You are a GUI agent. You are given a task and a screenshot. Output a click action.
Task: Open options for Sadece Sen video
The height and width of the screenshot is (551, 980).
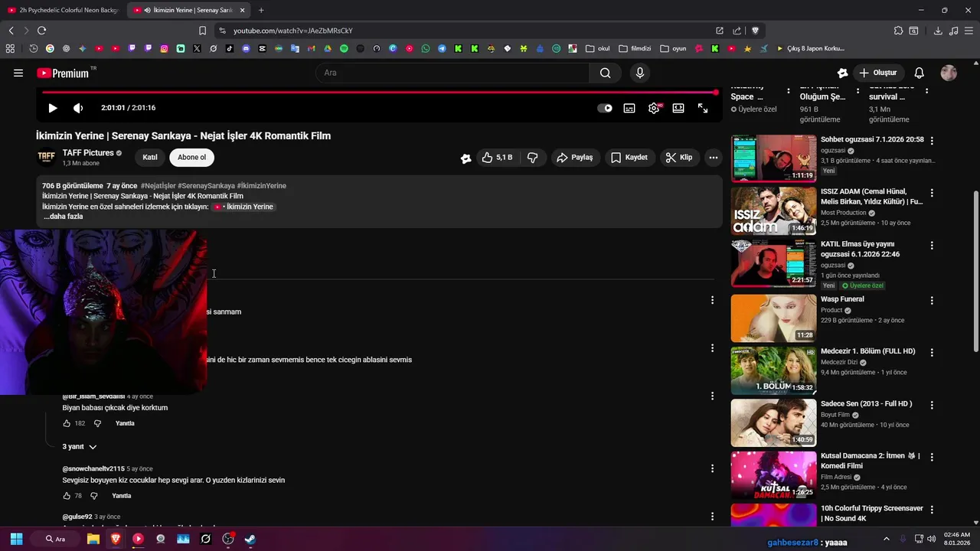(932, 405)
